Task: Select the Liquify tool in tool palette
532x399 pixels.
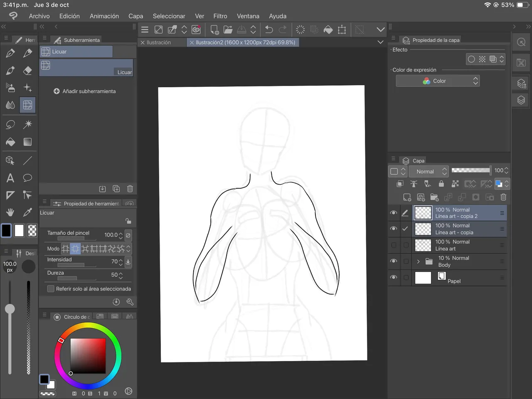Action: [x=27, y=105]
